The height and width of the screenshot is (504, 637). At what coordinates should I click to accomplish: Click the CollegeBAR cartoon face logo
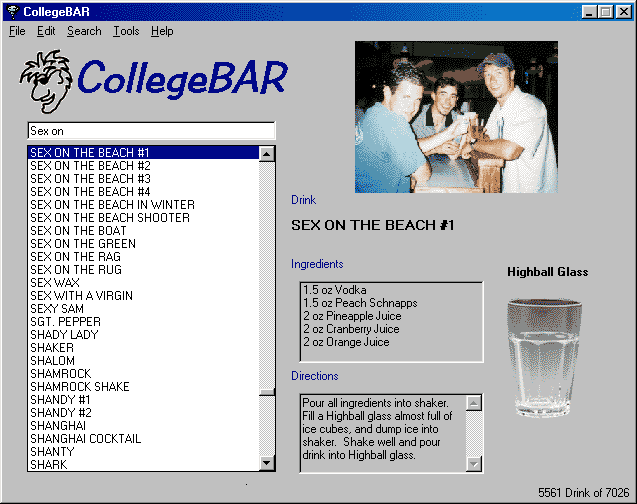[x=47, y=81]
